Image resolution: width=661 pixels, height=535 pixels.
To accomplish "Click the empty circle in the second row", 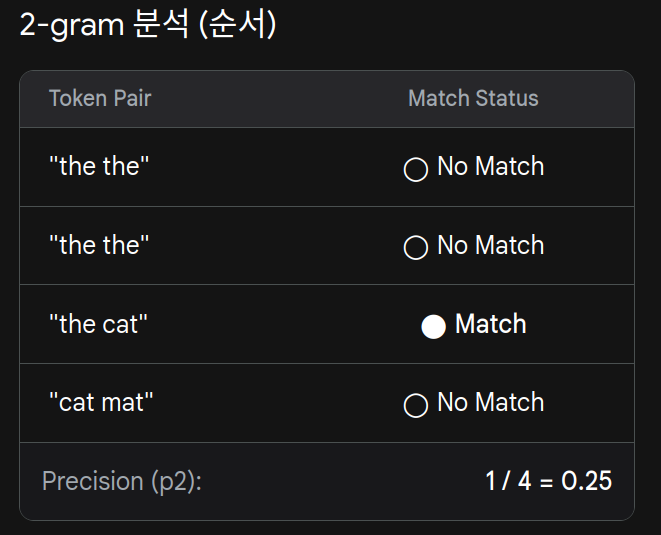I will [416, 248].
